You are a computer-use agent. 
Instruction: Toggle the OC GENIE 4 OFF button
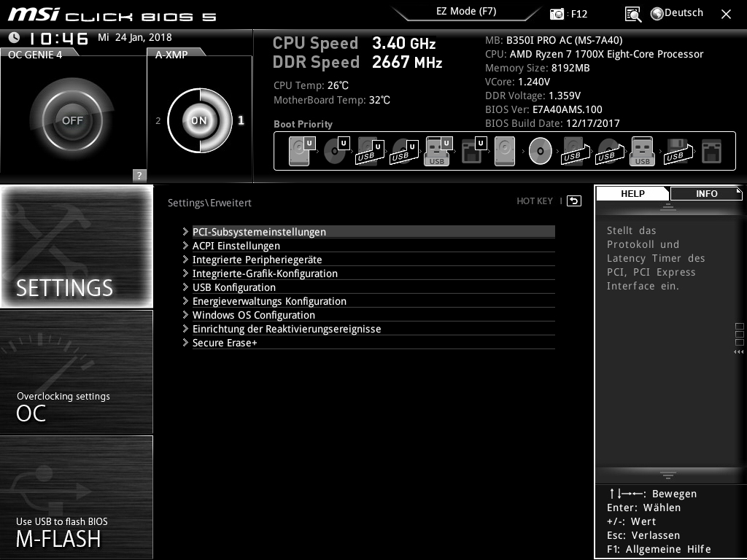[72, 120]
